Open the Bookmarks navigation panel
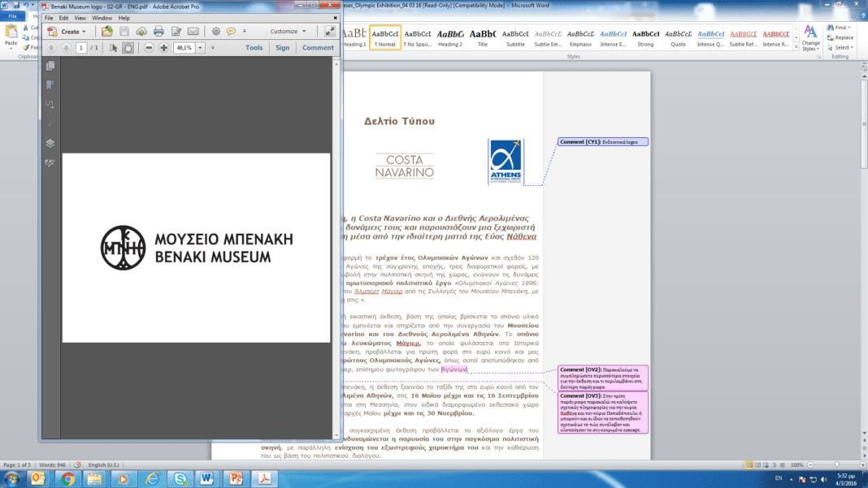Screen dimensions: 868x488 pyautogui.click(x=50, y=84)
